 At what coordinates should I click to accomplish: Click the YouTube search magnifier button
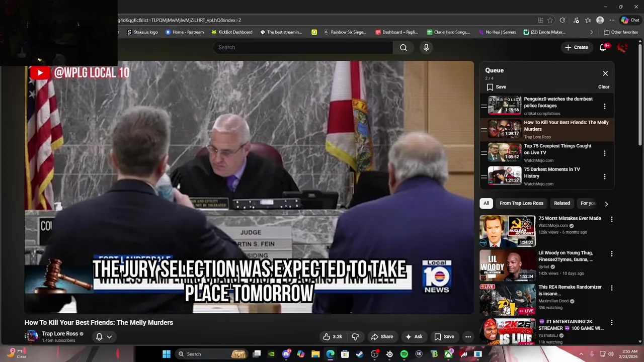[x=404, y=47]
